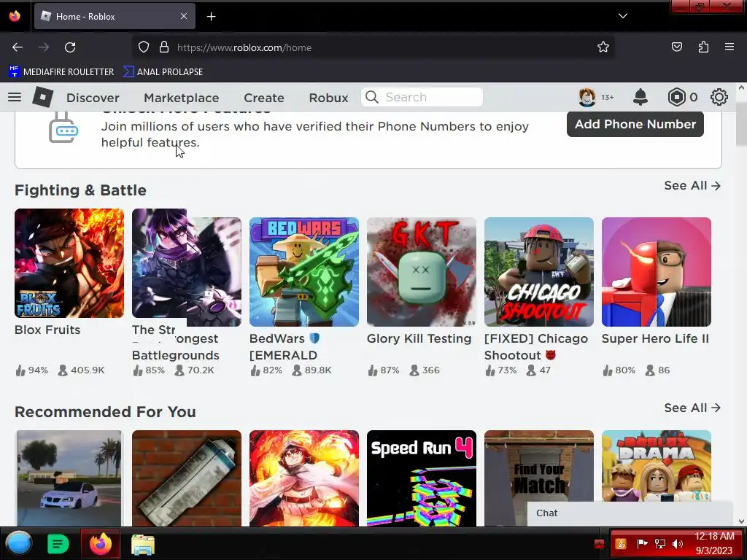Bookmark this page with the star
747x560 pixels.
603,47
